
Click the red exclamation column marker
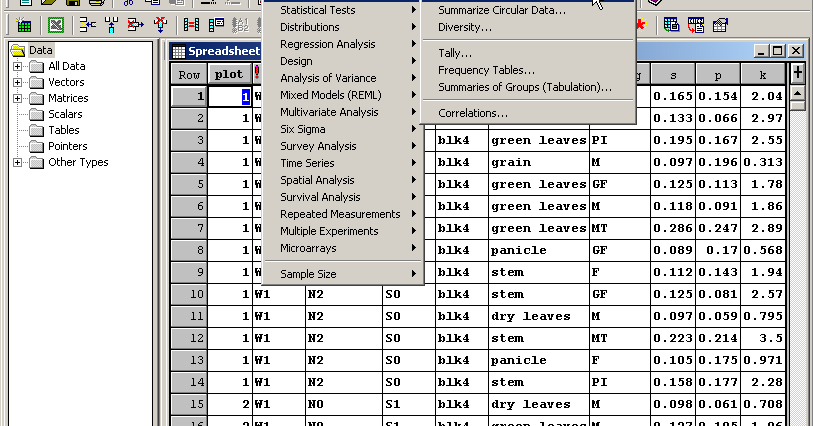coord(257,73)
